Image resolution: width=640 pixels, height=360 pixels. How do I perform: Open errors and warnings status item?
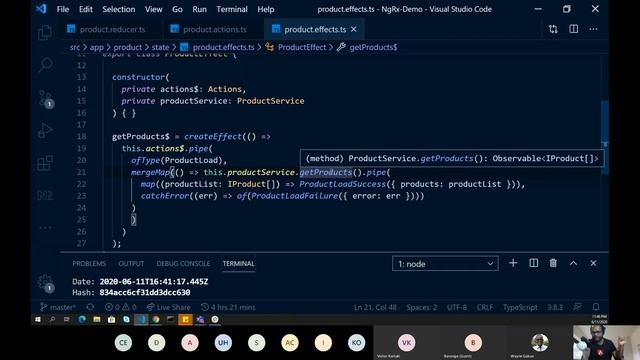[120, 307]
